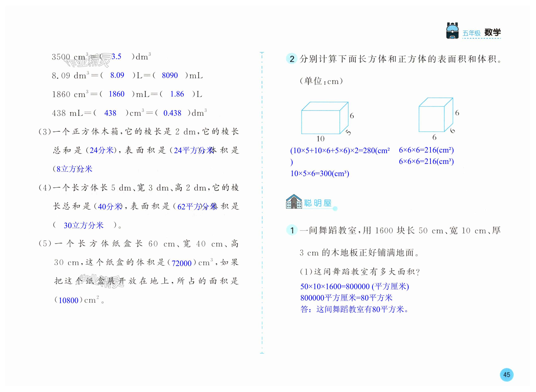The image size is (536, 392).
Task: Click the circled number 1 under 聪明屋
Action: (292, 230)
